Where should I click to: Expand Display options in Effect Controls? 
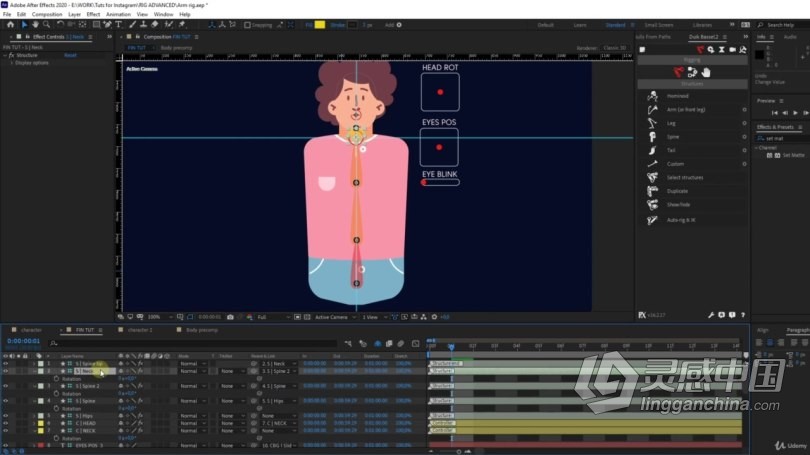coord(12,62)
